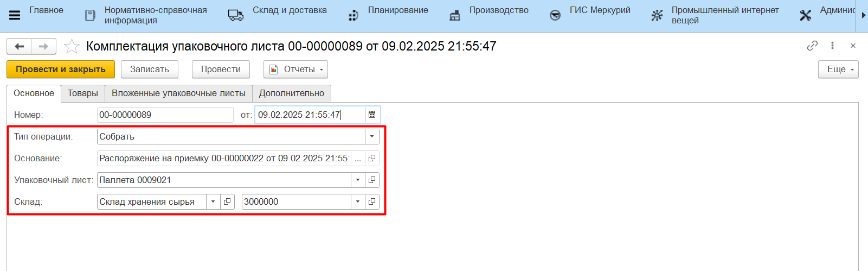The width and height of the screenshot is (868, 271).
Task: Click the Производство factory icon
Action: pyautogui.click(x=455, y=15)
